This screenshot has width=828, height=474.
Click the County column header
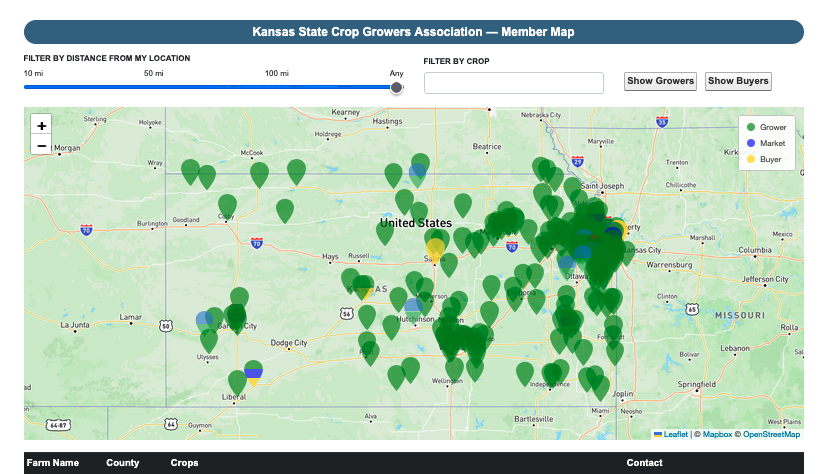123,463
